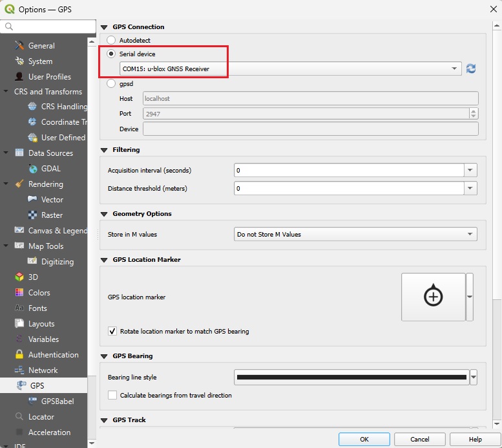The width and height of the screenshot is (502, 448).
Task: Toggle rotate location marker to match bearing
Action: coord(113,331)
